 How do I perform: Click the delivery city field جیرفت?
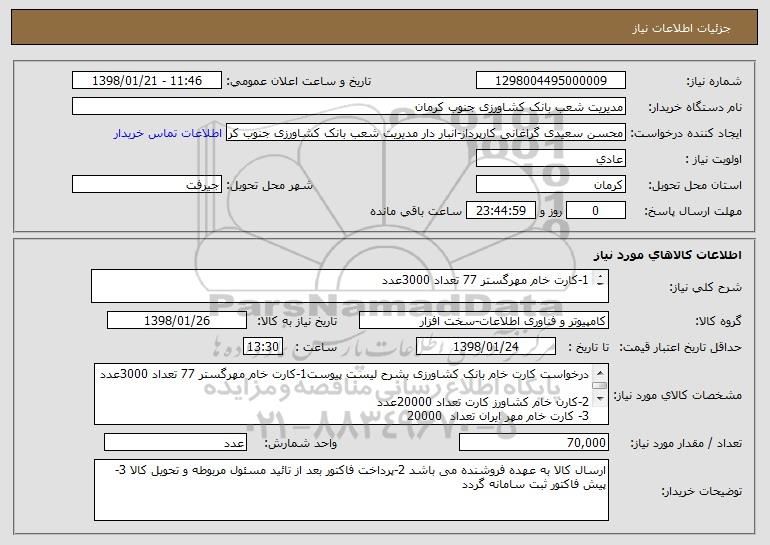pos(147,184)
